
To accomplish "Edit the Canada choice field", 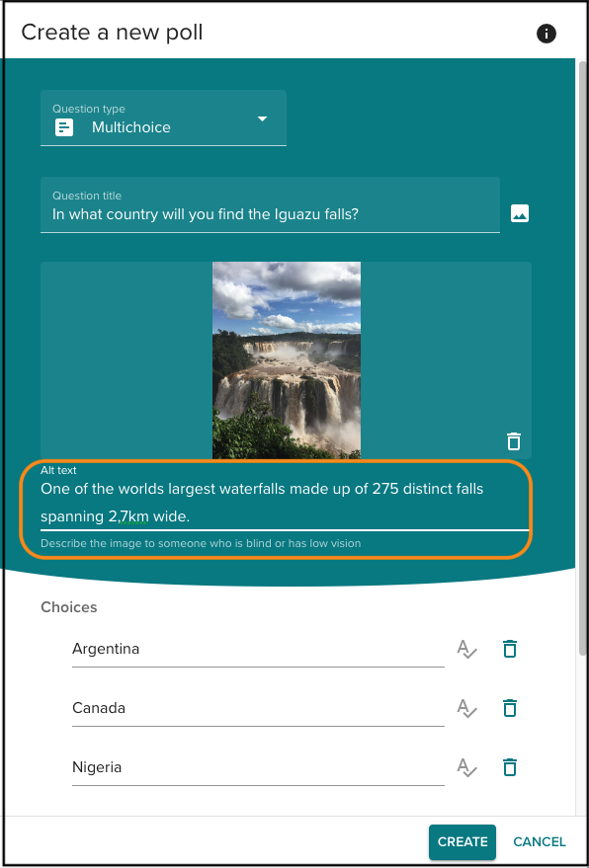I will click(258, 708).
